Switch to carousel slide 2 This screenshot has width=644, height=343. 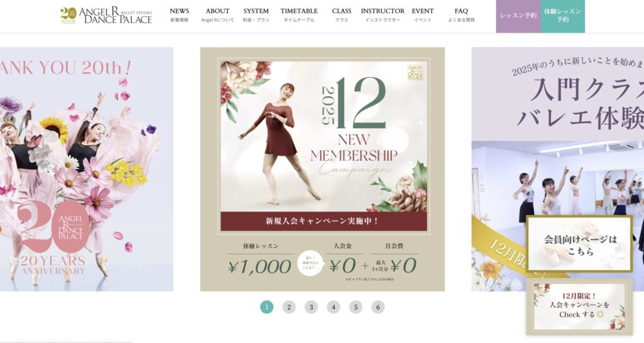tap(289, 307)
